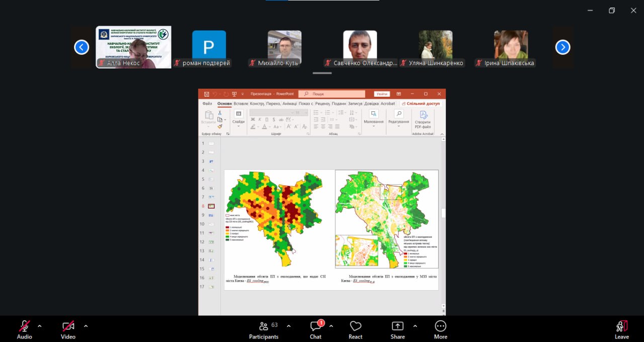Click the font color A icon
Viewport: 644px width, 342px height.
tap(265, 126)
